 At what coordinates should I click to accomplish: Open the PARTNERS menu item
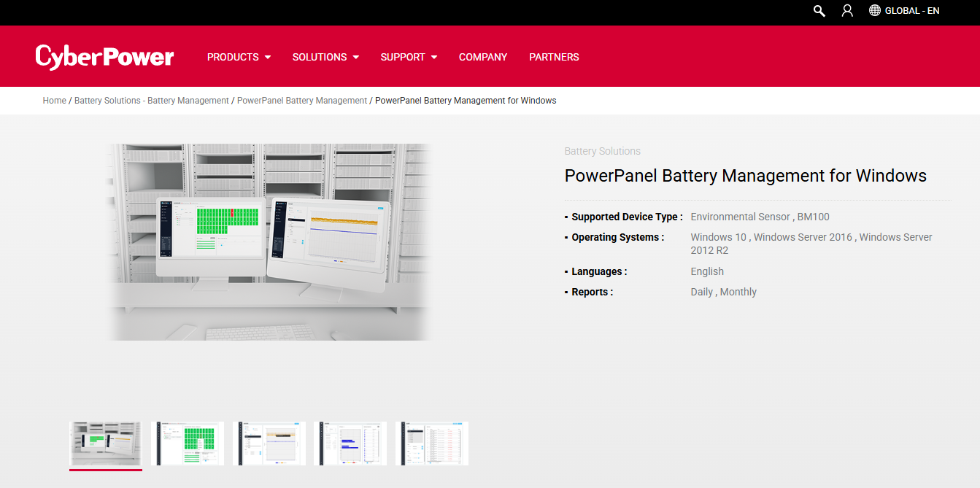pos(554,57)
